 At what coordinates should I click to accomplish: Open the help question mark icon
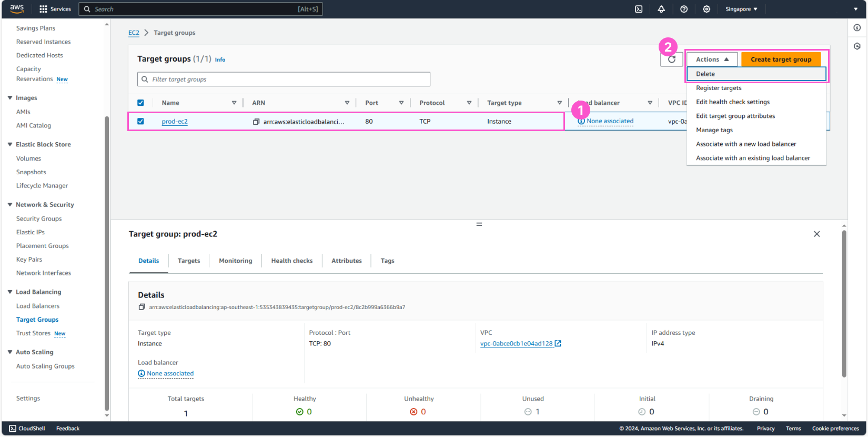[x=684, y=9]
